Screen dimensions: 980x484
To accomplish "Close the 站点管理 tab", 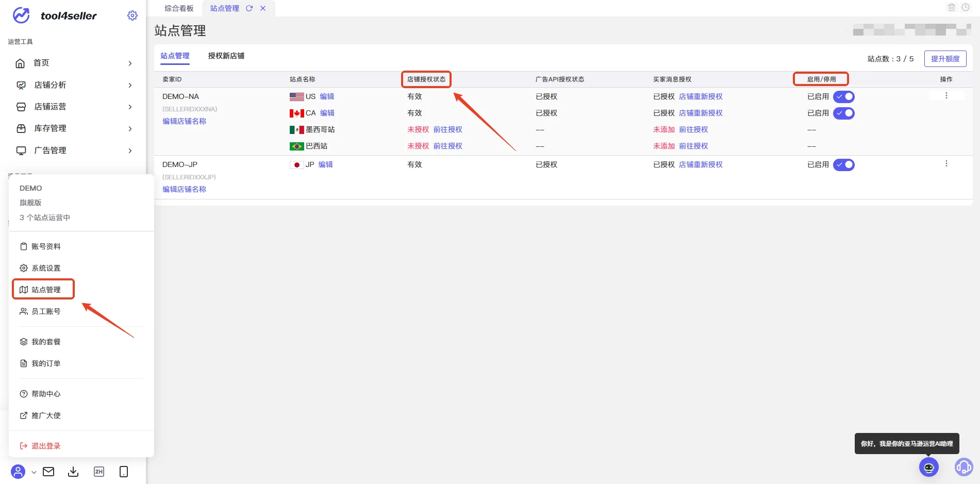I will click(x=263, y=8).
